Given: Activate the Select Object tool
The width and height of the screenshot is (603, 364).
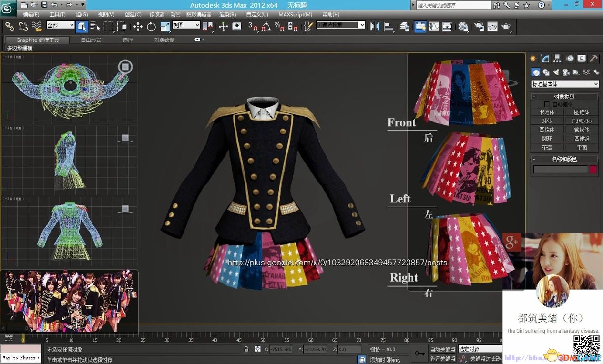Looking at the screenshot, I should click(x=82, y=26).
